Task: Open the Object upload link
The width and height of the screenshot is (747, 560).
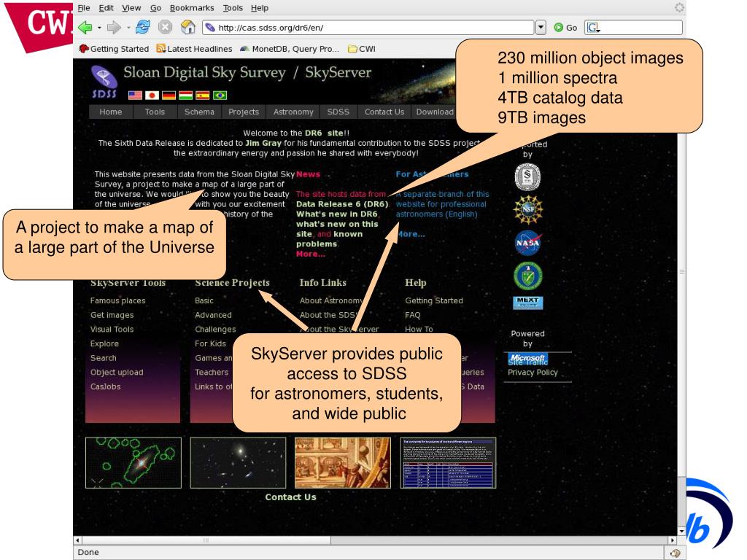Action: pos(117,372)
